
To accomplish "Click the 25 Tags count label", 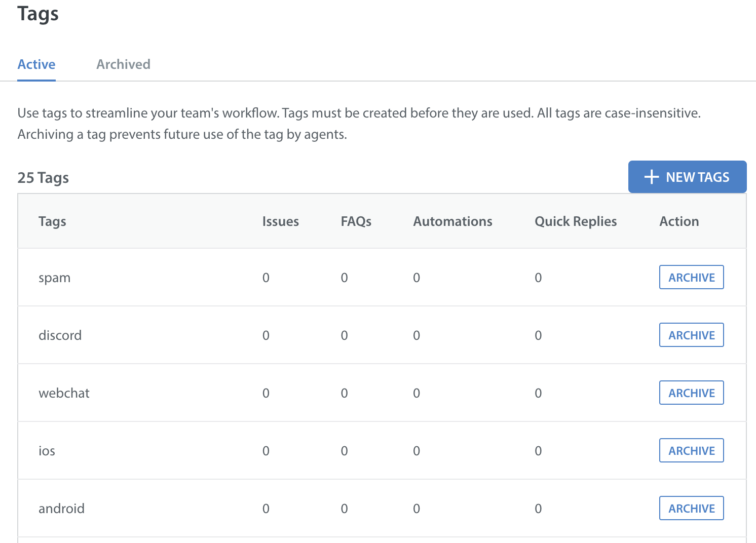I will point(43,178).
